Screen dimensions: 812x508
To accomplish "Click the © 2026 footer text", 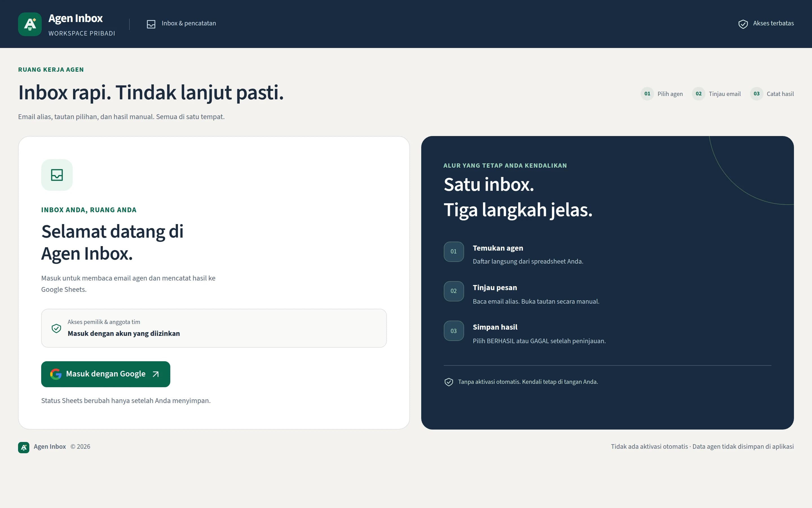I will [x=80, y=446].
